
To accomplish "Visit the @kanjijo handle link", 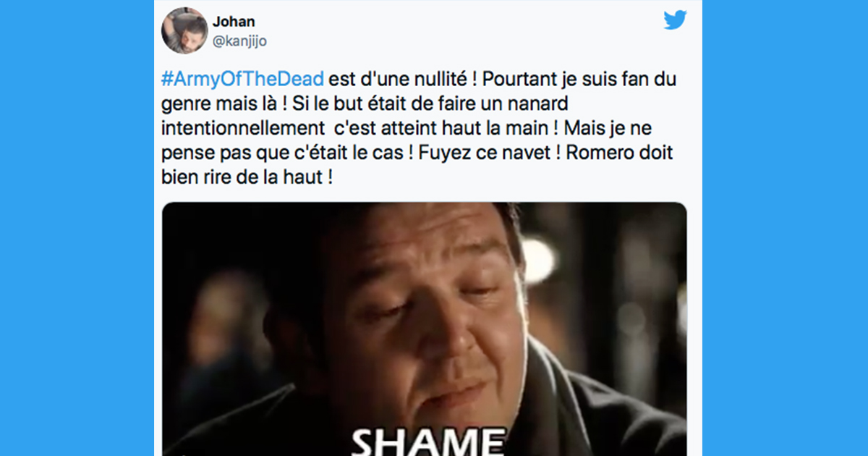I will (239, 41).
